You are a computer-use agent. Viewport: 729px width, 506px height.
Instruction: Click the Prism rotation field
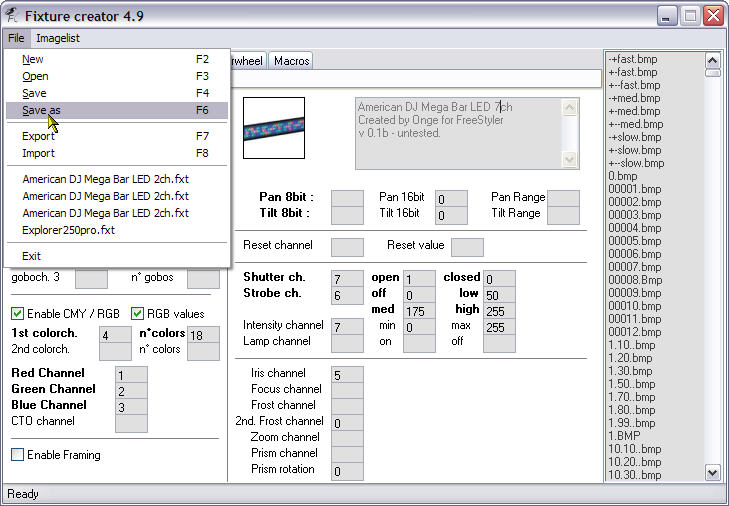tap(347, 471)
